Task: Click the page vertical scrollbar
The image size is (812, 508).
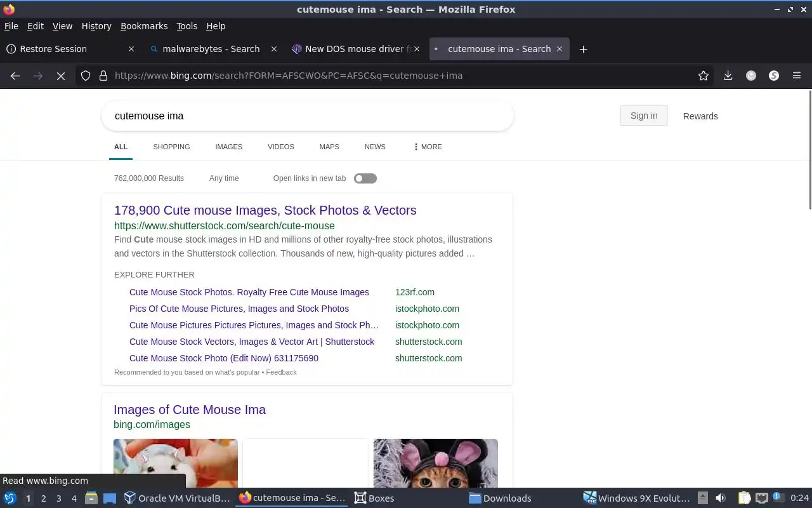Action: tap(809, 150)
